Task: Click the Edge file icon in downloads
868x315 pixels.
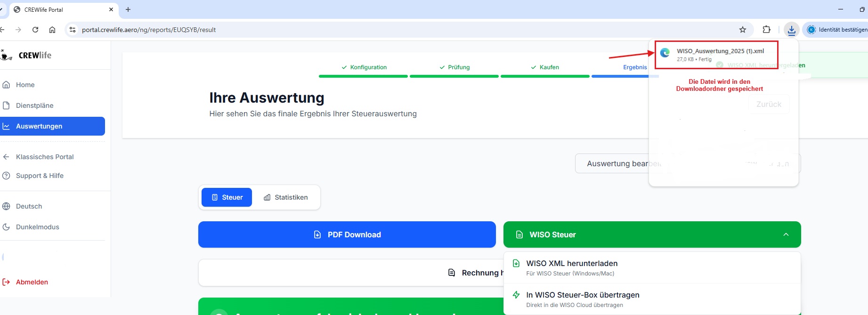Action: tap(665, 53)
